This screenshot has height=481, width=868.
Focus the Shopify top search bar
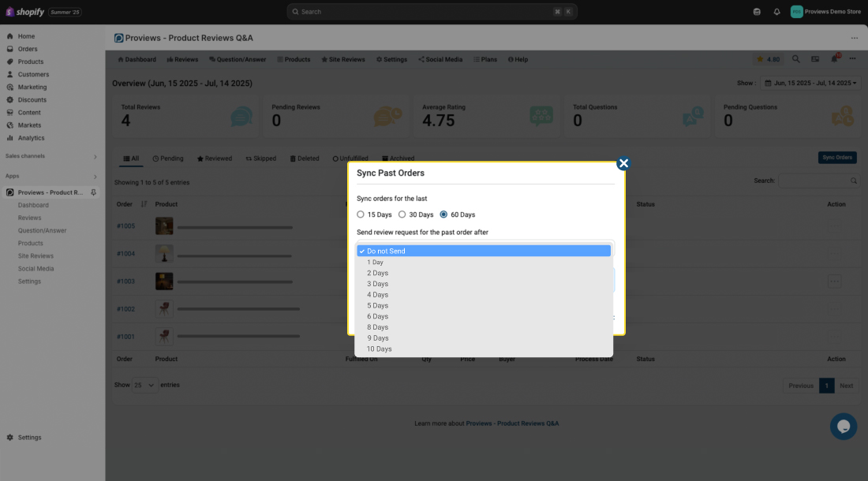(x=432, y=12)
